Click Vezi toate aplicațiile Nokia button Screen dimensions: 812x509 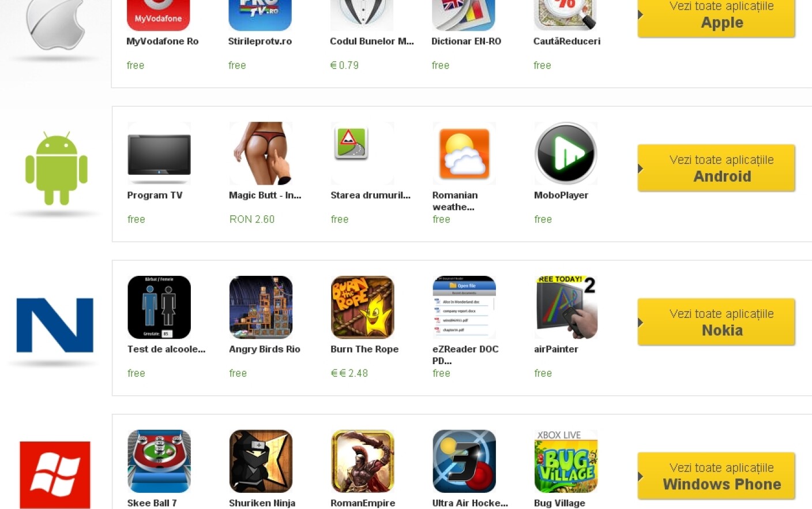click(x=716, y=322)
